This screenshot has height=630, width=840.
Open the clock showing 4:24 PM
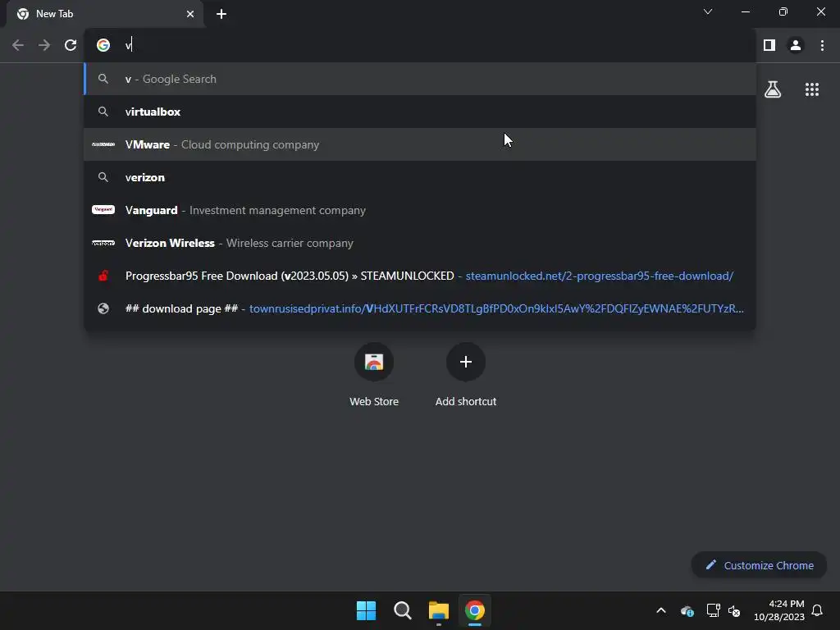[x=779, y=610]
